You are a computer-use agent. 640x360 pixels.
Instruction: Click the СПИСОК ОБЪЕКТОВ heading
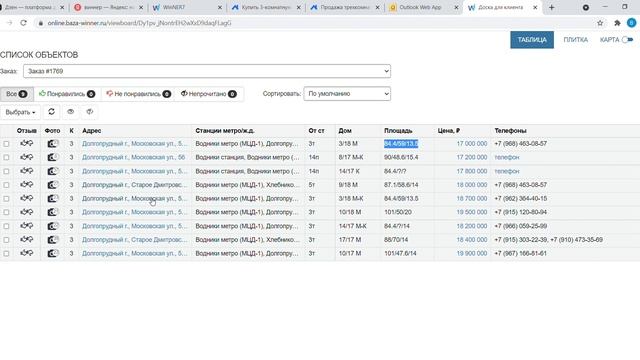tap(39, 55)
